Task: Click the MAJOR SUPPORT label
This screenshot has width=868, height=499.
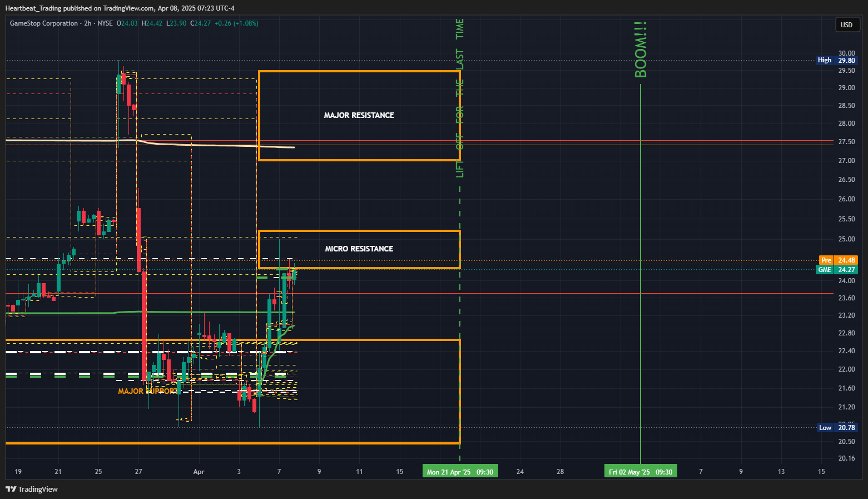Action: click(x=148, y=391)
